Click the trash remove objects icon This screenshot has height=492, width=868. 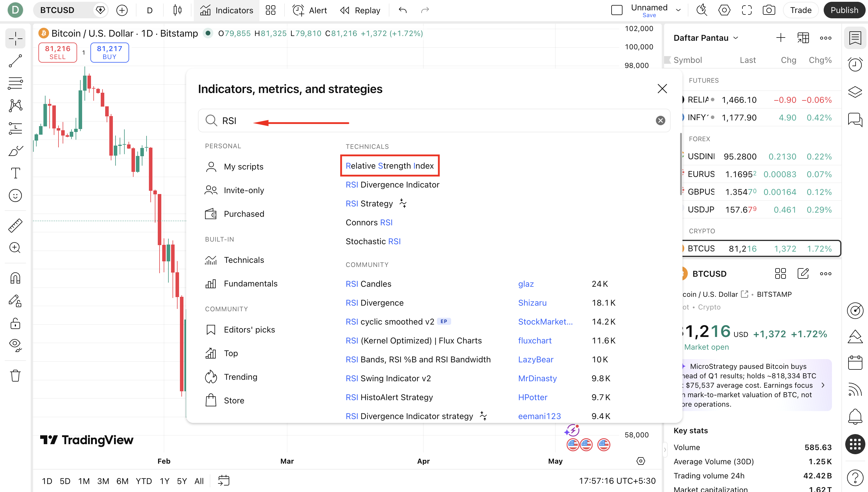pyautogui.click(x=15, y=375)
